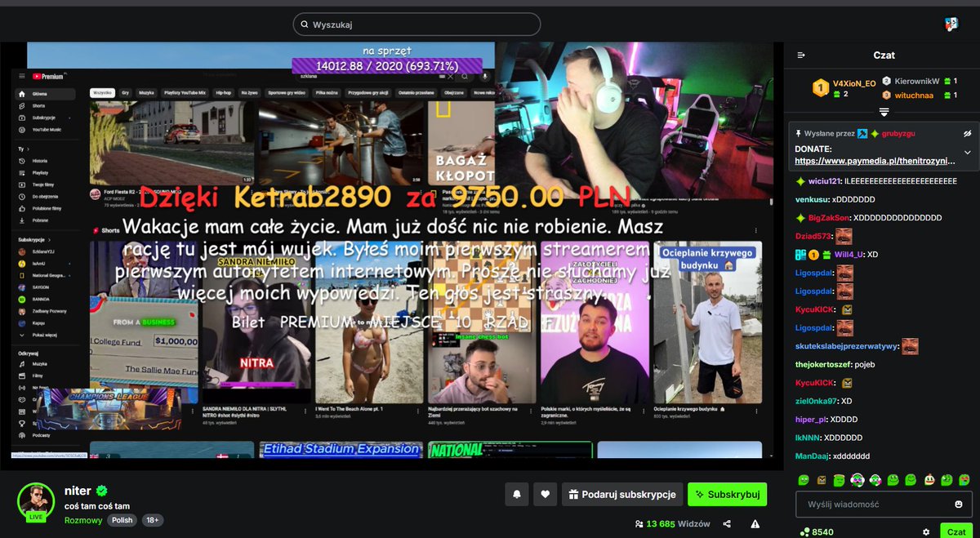Viewport: 980px width, 538px height.
Task: Click the 13 685 Widzów viewer count
Action: pos(671,523)
